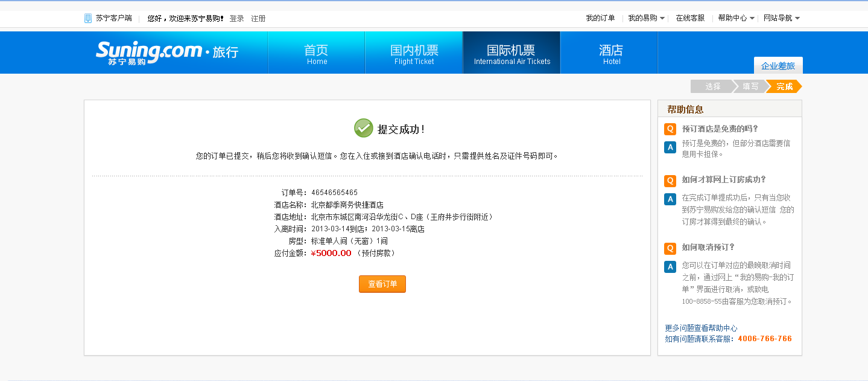The height and width of the screenshot is (381, 868).
Task: Go to 首页 Home tab
Action: (x=316, y=53)
